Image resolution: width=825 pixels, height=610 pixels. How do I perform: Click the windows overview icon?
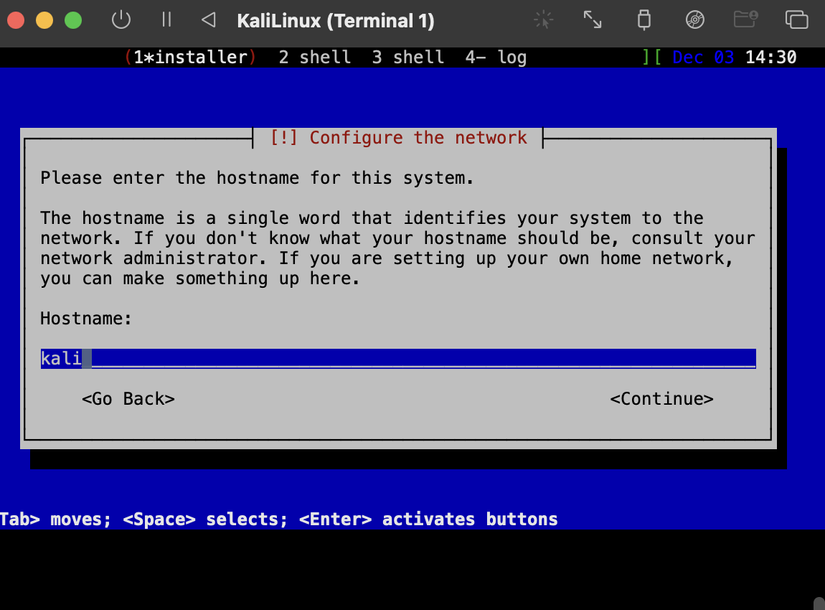click(x=797, y=20)
